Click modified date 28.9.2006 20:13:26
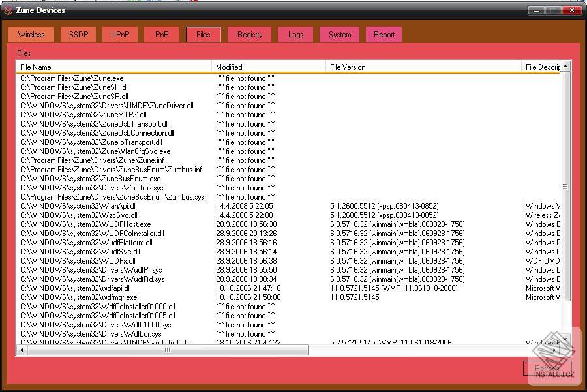Screen dimensions: 587x392 tap(247, 234)
